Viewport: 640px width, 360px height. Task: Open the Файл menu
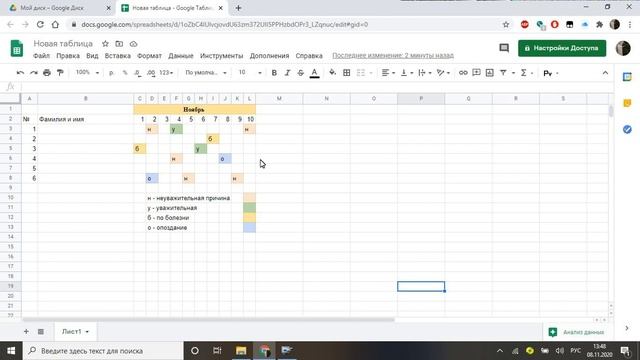[x=41, y=56]
